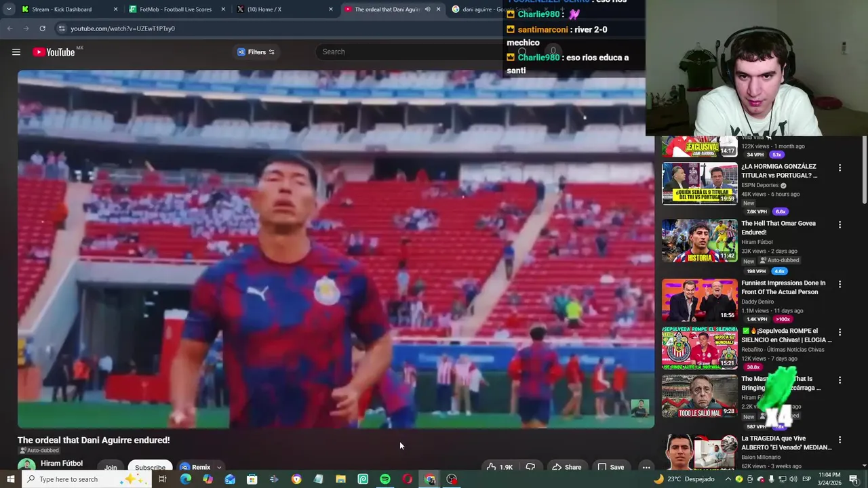Open Opera browser from the taskbar
Image resolution: width=868 pixels, height=488 pixels.
408,479
